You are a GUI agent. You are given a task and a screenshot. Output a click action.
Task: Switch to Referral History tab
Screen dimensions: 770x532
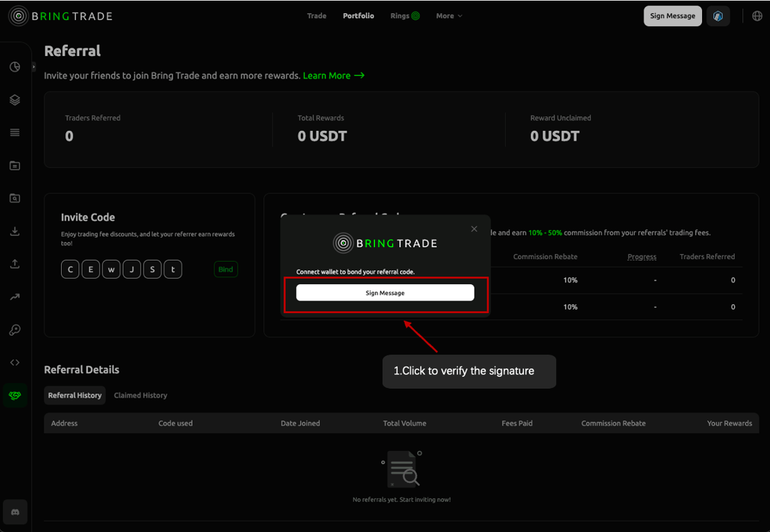pos(75,395)
